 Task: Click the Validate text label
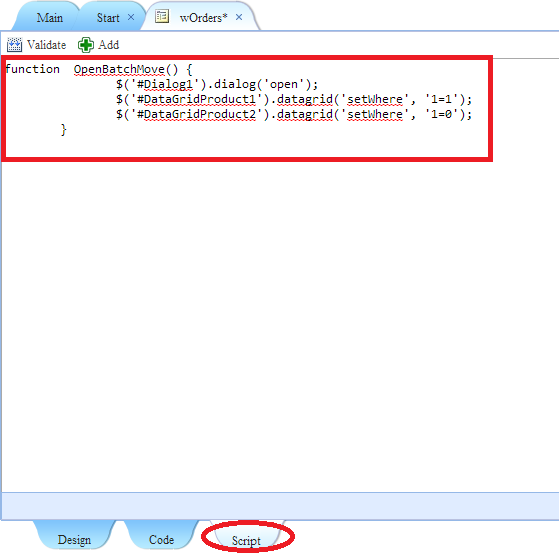pyautogui.click(x=47, y=45)
